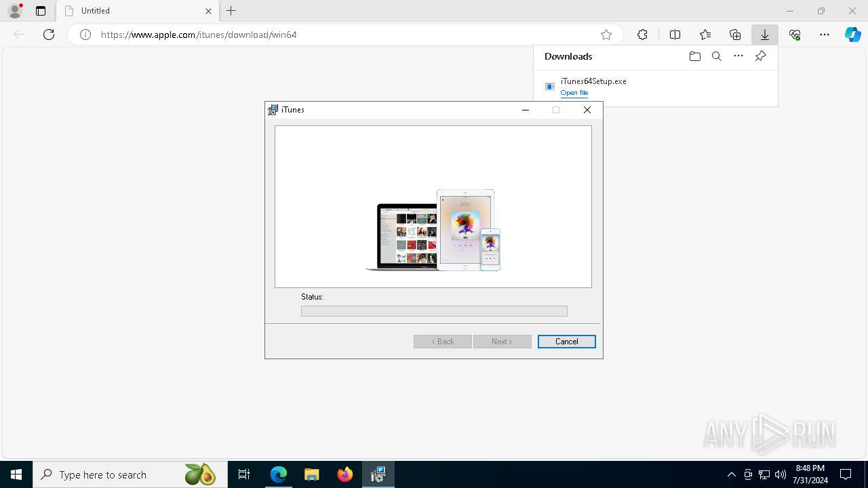Click the disabled Back button

pyautogui.click(x=443, y=342)
